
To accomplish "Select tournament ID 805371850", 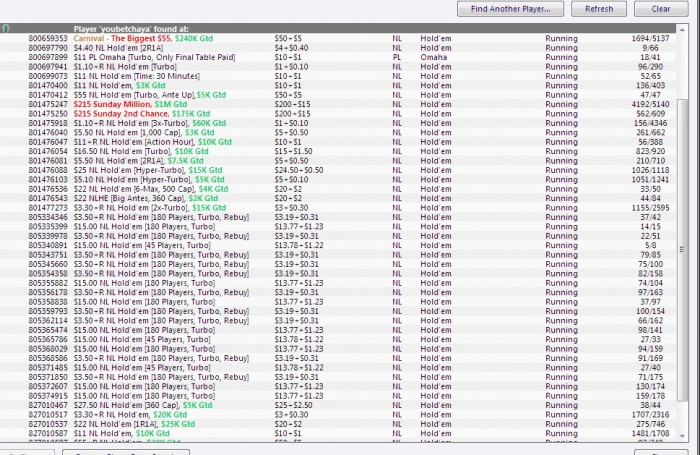I will pyautogui.click(x=338, y=377).
